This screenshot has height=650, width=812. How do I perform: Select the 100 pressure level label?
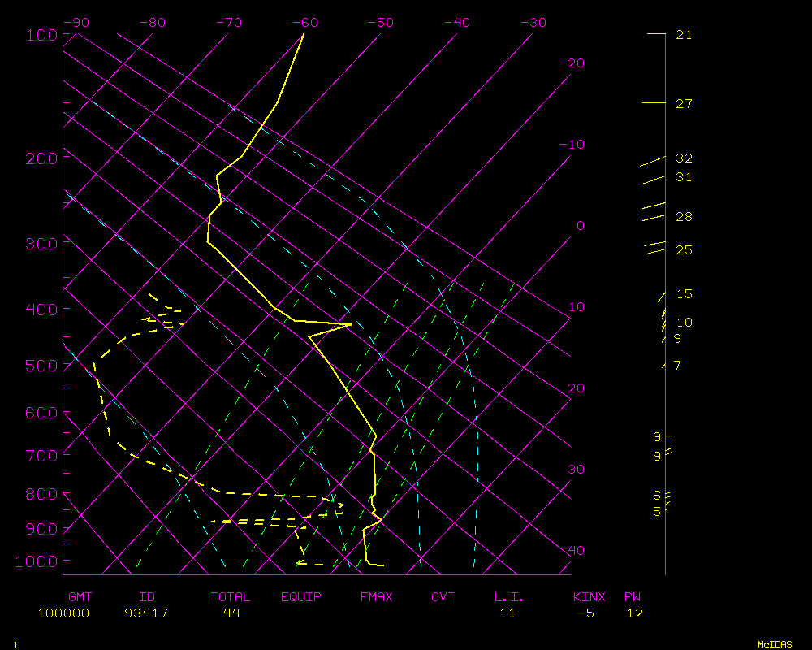[x=41, y=35]
